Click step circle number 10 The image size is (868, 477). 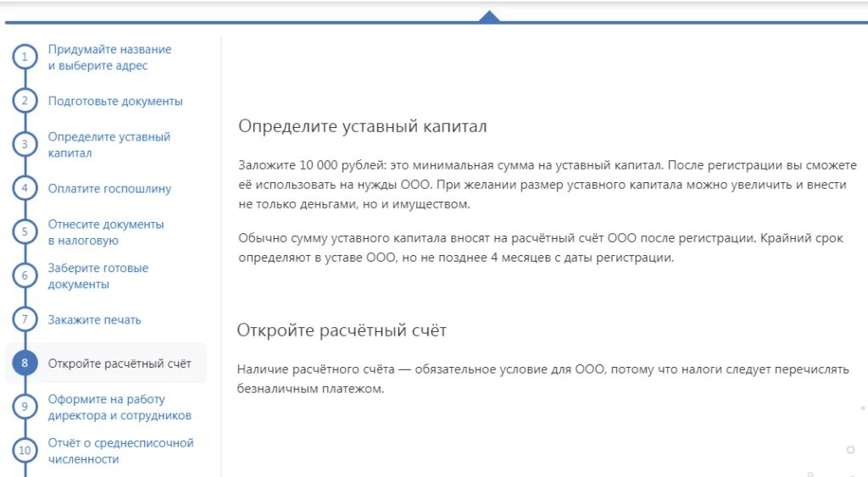[25, 451]
